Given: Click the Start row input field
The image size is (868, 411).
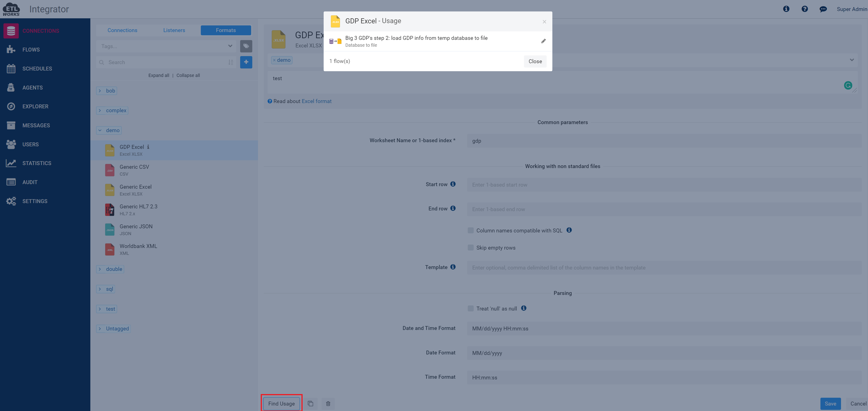Looking at the screenshot, I should 664,185.
